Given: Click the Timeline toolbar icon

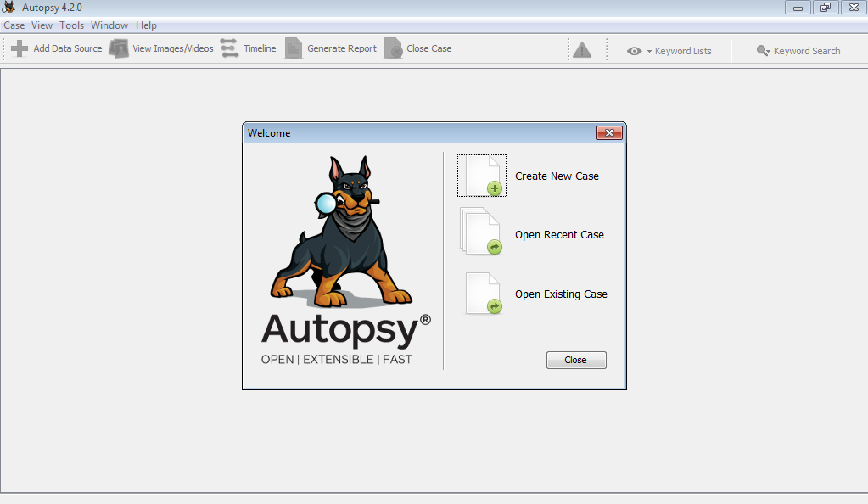Looking at the screenshot, I should (229, 48).
